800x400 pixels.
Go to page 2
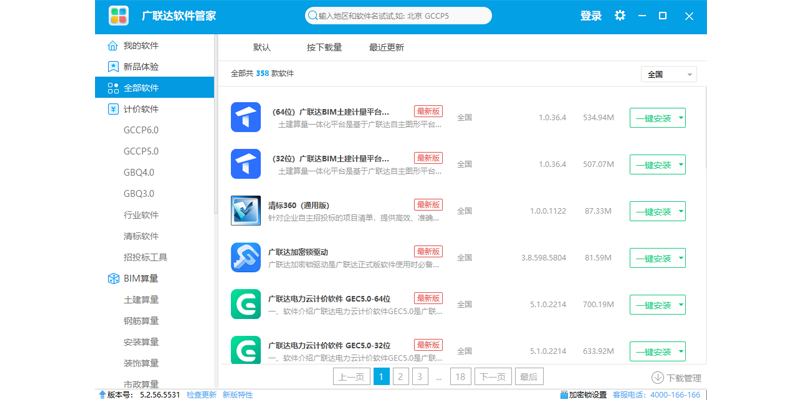[401, 377]
